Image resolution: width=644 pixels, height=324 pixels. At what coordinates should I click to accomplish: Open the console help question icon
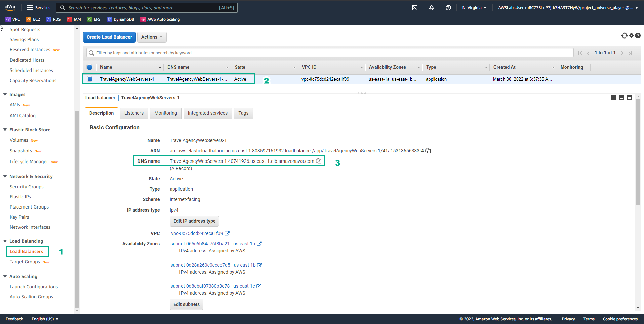(638, 35)
